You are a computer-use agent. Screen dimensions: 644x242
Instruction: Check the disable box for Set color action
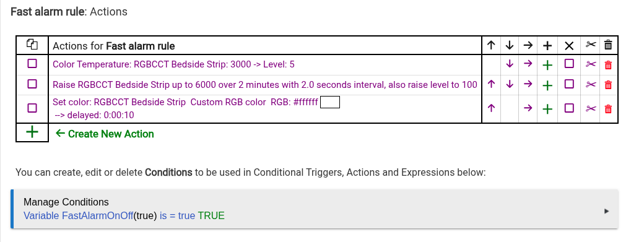point(569,108)
